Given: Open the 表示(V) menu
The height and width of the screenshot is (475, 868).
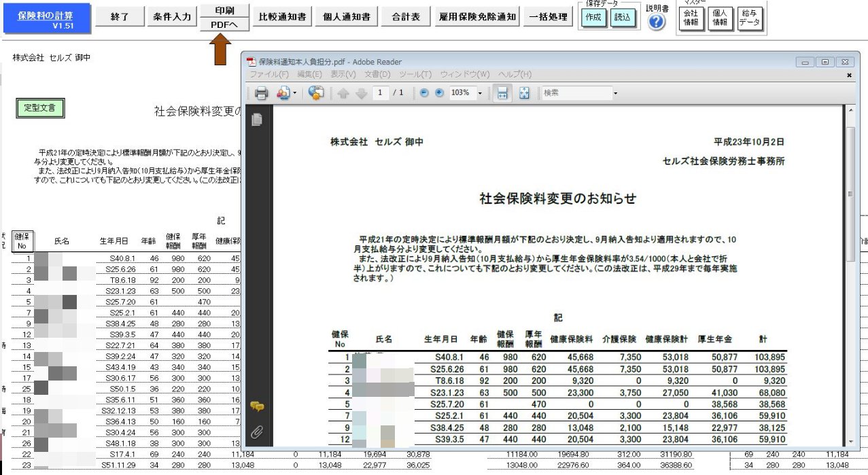Looking at the screenshot, I should pos(343,74).
